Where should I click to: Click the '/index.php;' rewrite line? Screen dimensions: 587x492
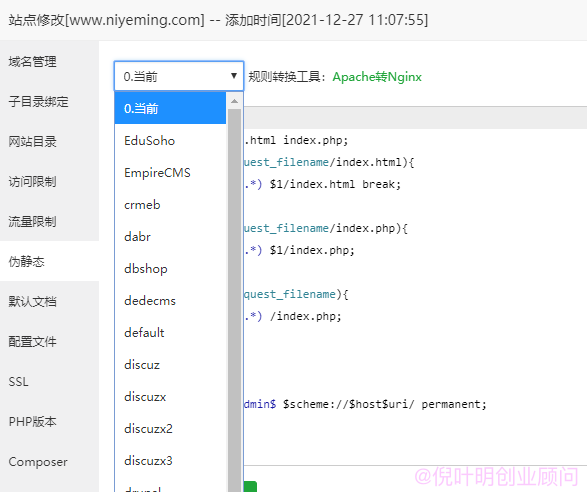click(x=305, y=316)
